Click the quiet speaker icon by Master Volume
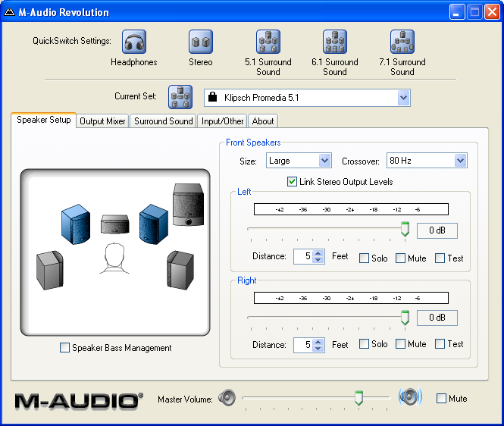Viewport: 504px width, 426px height. point(227,398)
